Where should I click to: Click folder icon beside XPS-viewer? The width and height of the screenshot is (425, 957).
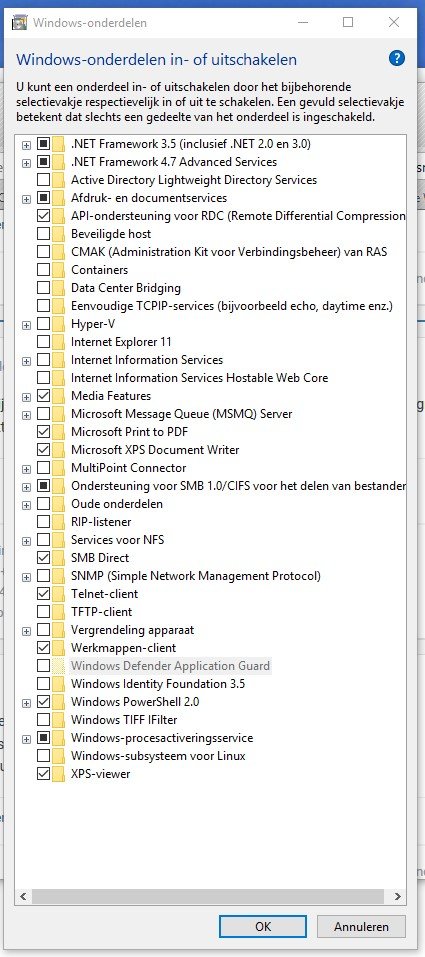point(59,773)
